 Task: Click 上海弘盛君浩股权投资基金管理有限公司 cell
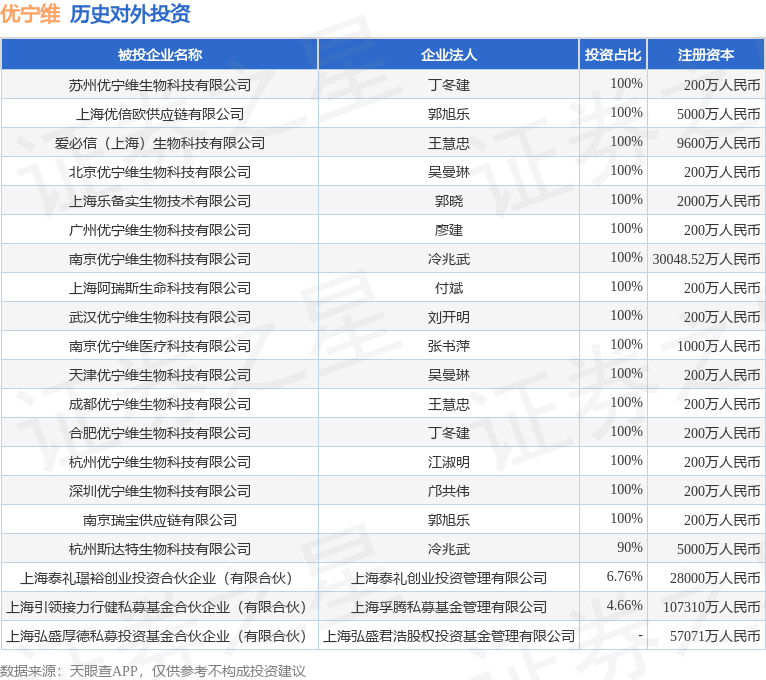tap(448, 636)
